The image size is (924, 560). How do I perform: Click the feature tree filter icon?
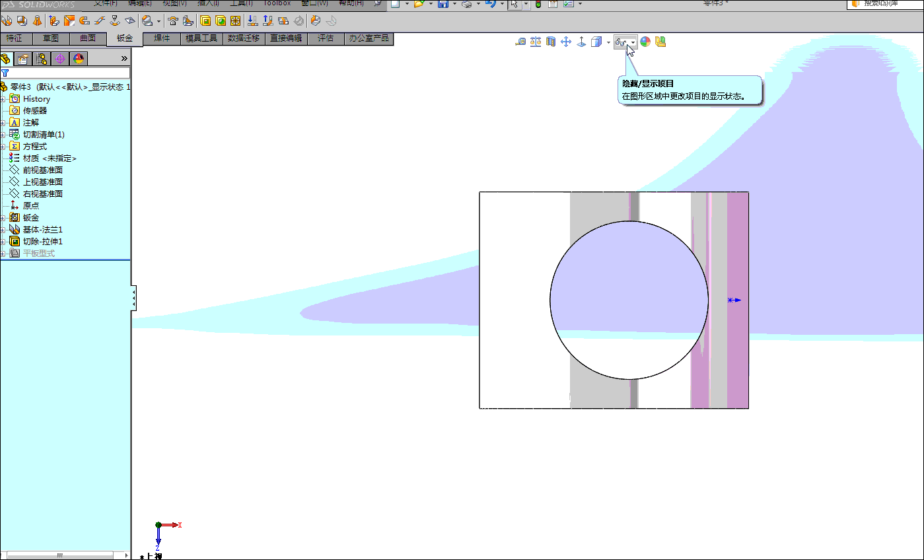click(x=5, y=73)
